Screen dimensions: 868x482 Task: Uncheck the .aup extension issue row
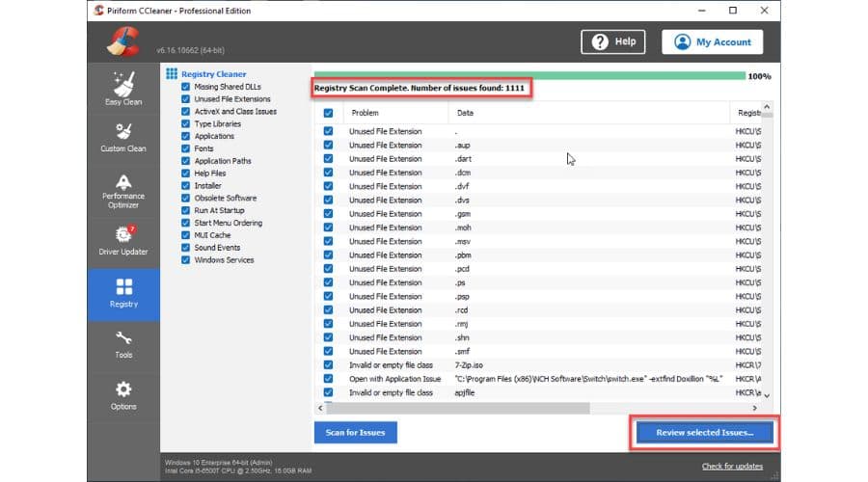(x=328, y=145)
